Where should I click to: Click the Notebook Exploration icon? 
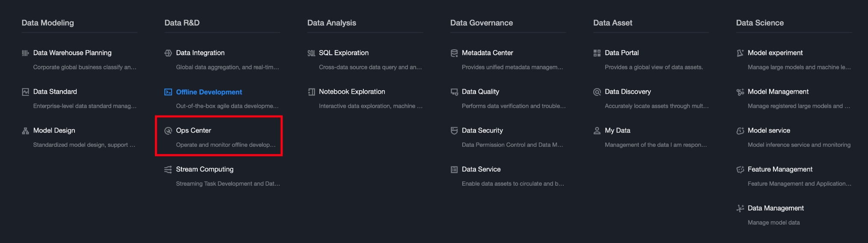click(311, 92)
